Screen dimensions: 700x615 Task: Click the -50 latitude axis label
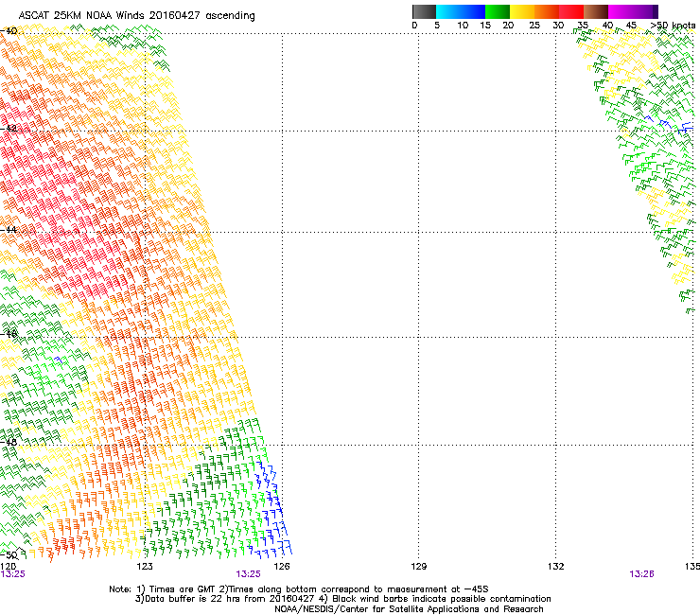[x=9, y=555]
